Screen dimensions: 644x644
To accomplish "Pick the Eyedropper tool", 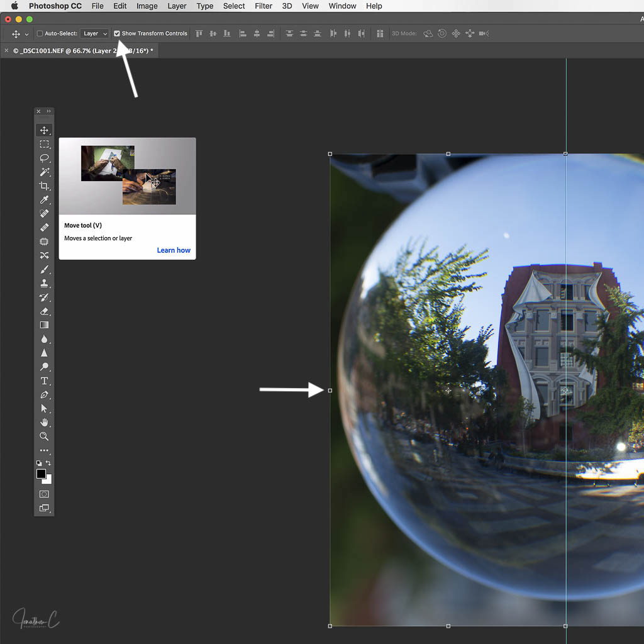I will tap(44, 199).
